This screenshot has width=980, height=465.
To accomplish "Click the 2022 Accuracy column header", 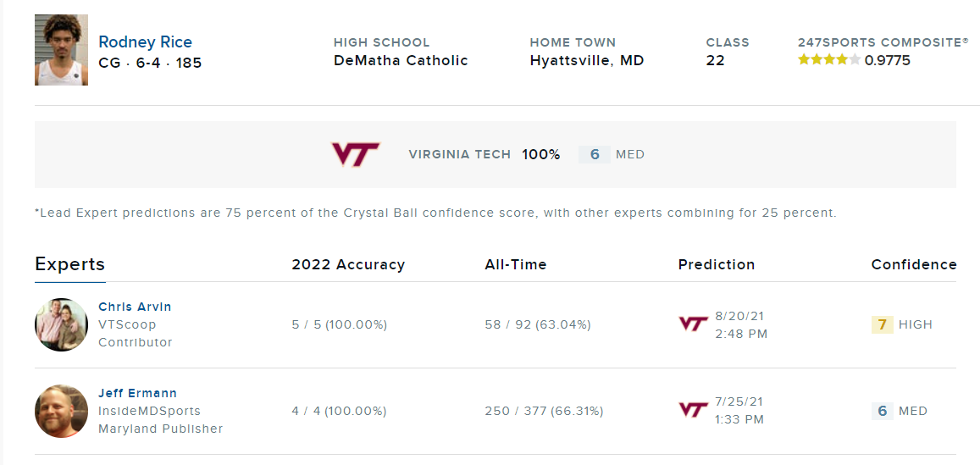I will click(x=348, y=264).
